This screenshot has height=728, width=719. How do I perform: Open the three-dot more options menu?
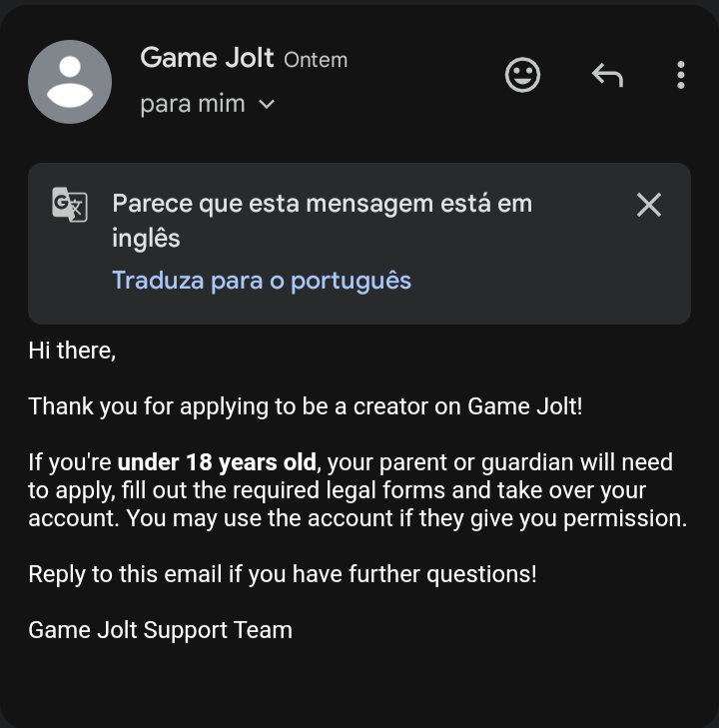680,75
